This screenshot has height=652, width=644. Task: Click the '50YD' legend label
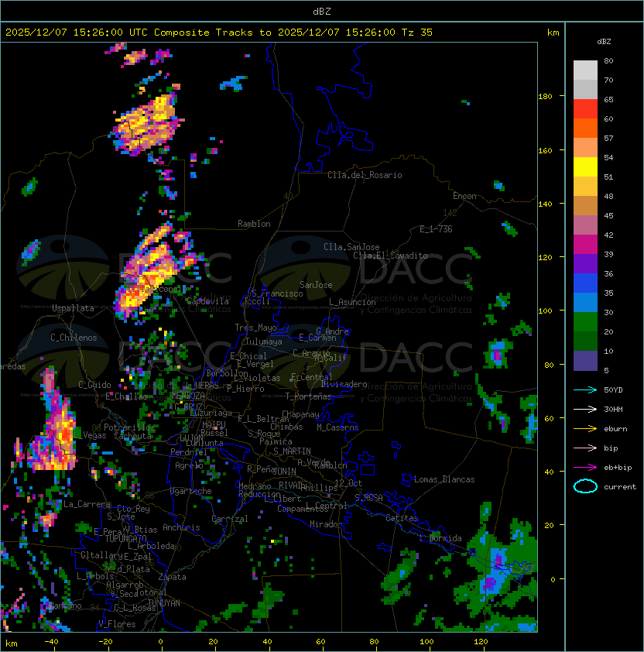[613, 390]
